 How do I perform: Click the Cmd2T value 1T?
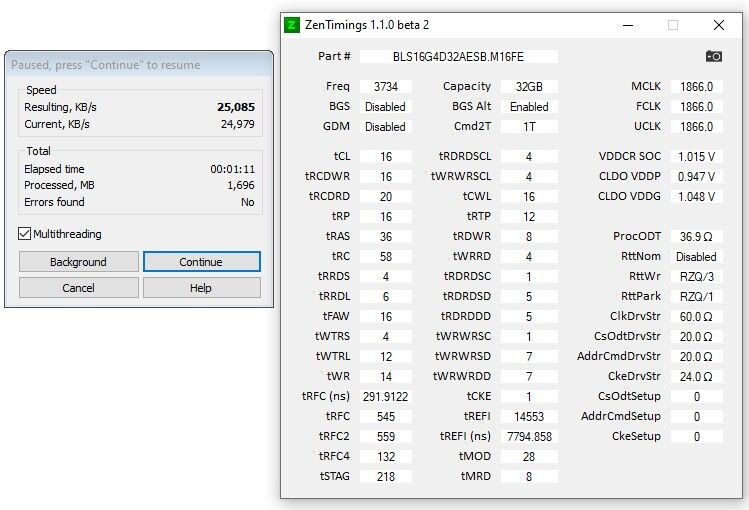coord(529,127)
